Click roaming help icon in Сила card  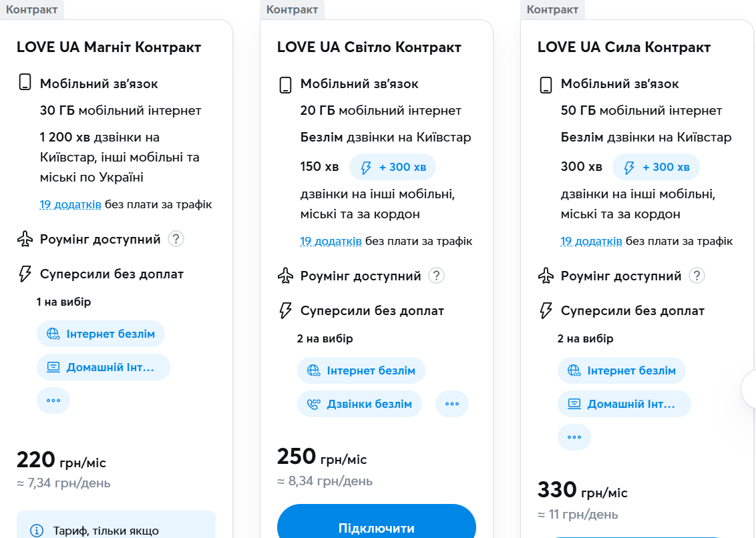[697, 276]
